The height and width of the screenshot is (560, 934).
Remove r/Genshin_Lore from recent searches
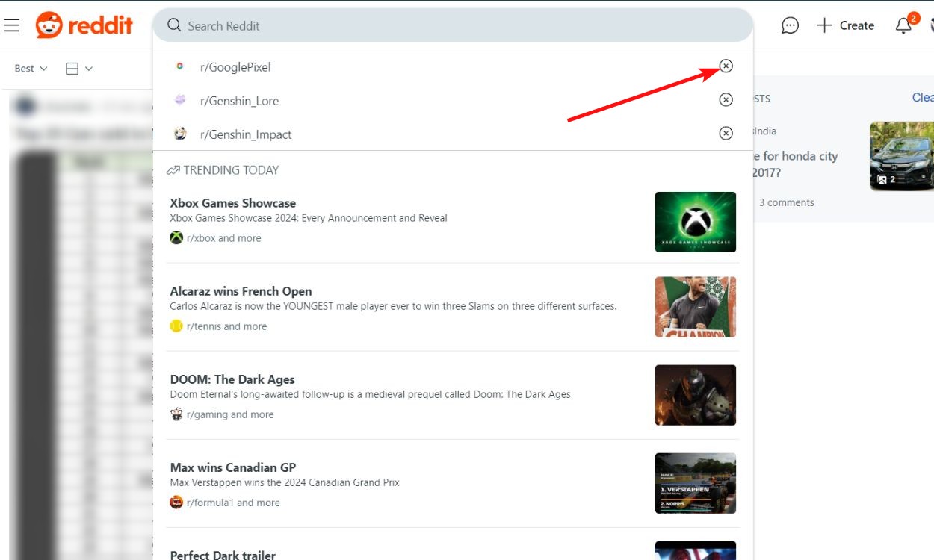click(726, 99)
